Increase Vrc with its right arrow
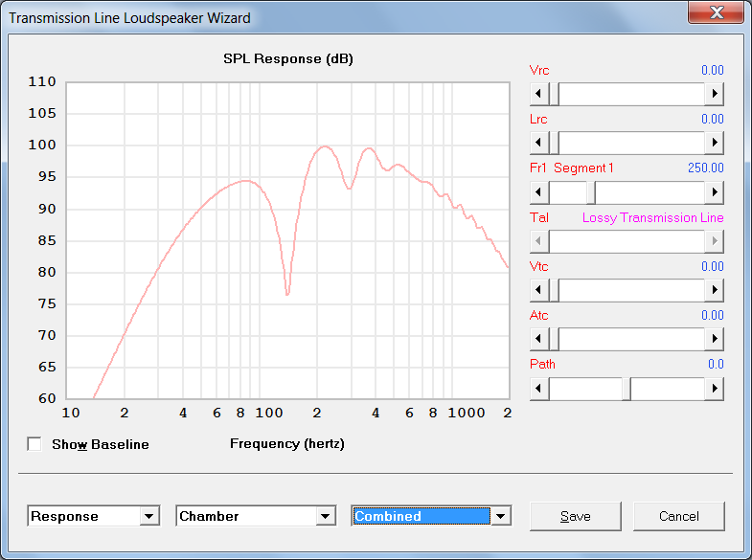752x560 pixels. click(714, 94)
